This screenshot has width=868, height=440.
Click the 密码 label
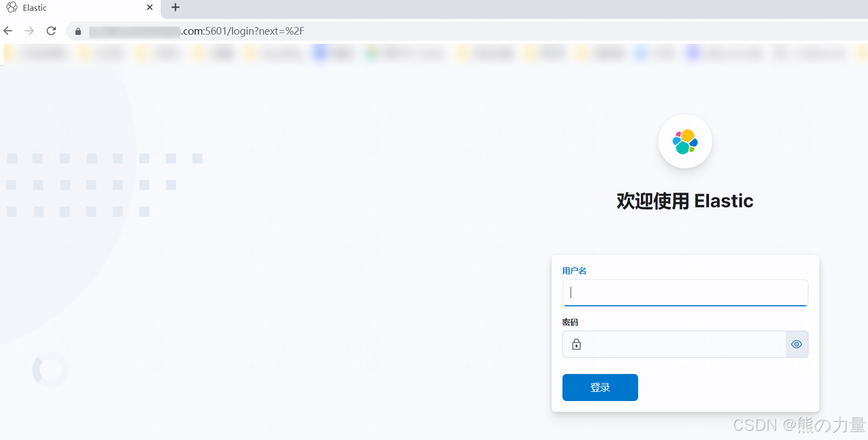(570, 322)
